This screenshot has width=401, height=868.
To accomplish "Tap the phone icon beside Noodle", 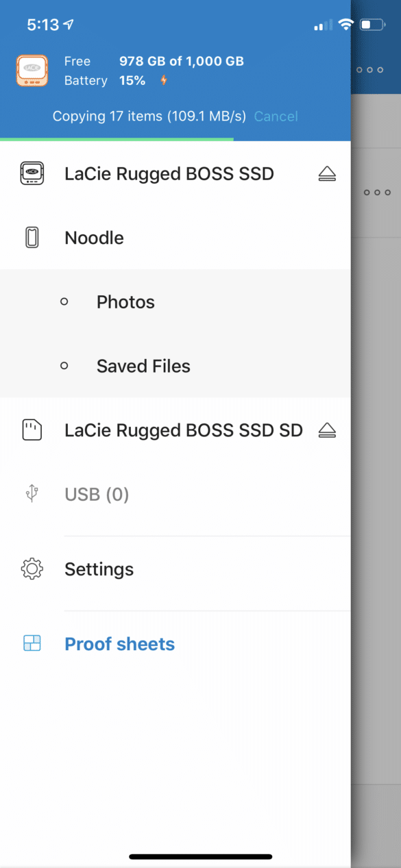I will coord(32,238).
